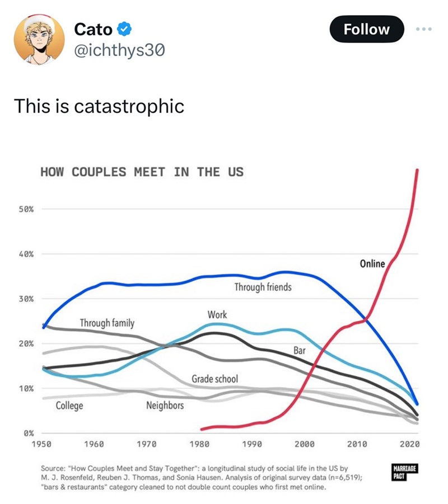Click the "Bar" label on the chart
This screenshot has height=504, width=448.
(x=300, y=351)
